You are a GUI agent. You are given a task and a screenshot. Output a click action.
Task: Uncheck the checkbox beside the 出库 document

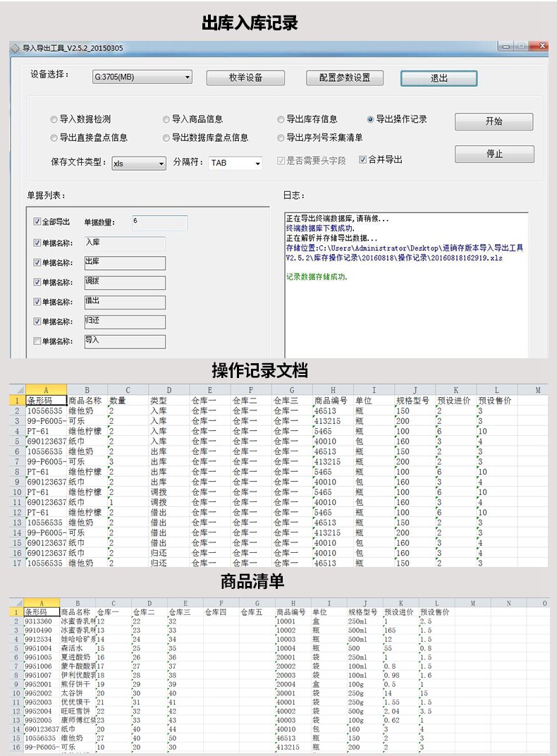point(37,262)
